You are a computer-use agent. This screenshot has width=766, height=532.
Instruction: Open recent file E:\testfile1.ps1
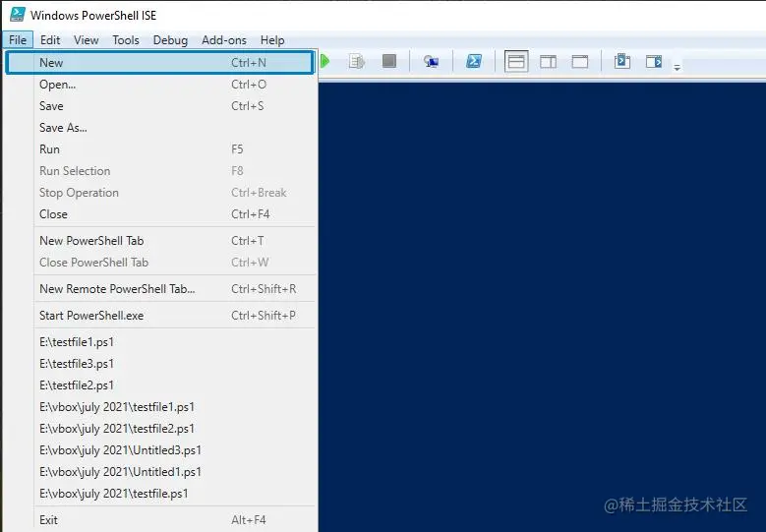(x=159, y=342)
